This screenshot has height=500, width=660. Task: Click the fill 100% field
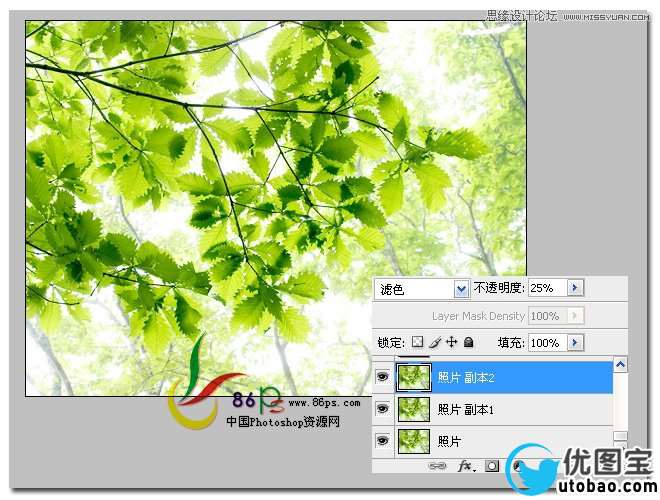548,342
